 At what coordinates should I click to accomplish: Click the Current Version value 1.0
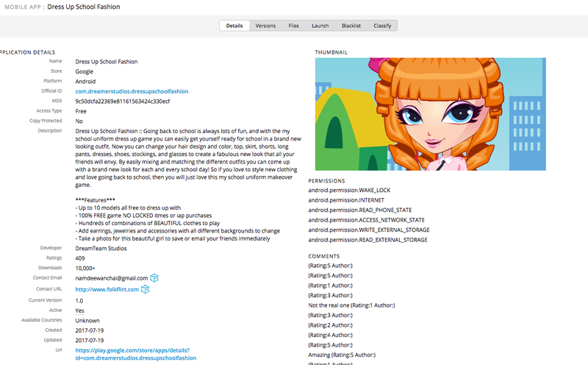point(79,301)
